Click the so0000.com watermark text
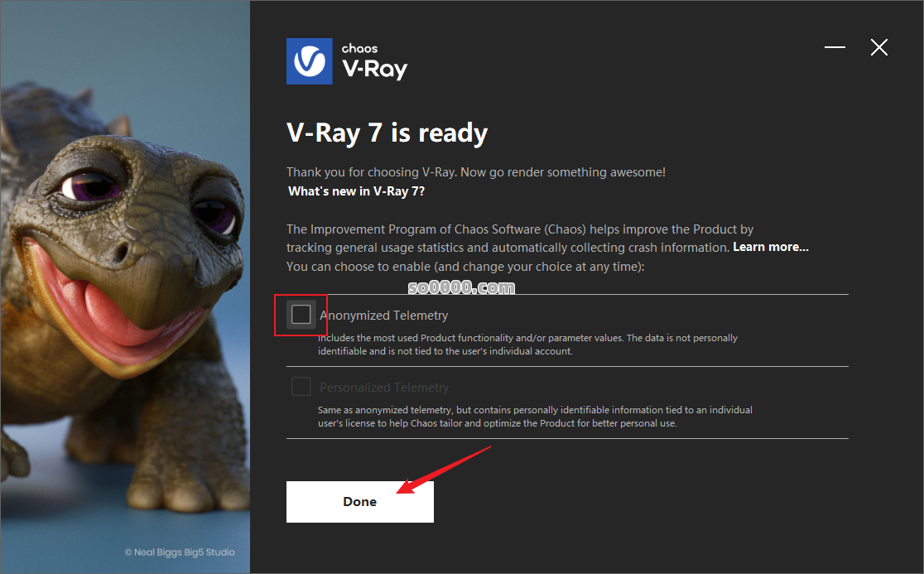The image size is (924, 574). pyautogui.click(x=461, y=287)
